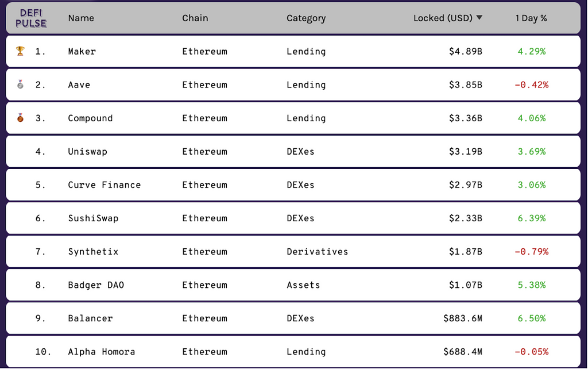Open the Aave project row
Viewport: 588px width, 369px height.
pyautogui.click(x=79, y=85)
